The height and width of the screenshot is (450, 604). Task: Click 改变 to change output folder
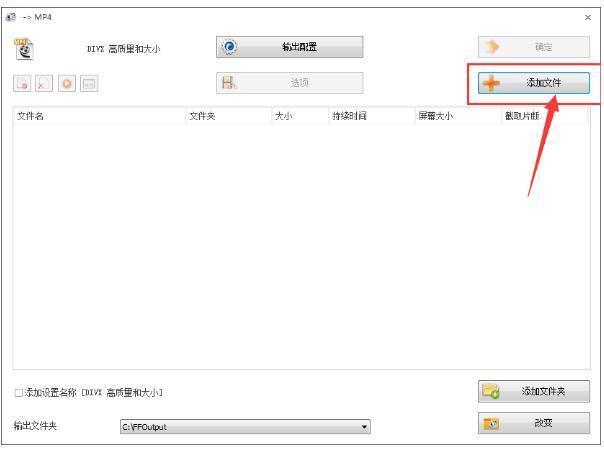pos(531,423)
